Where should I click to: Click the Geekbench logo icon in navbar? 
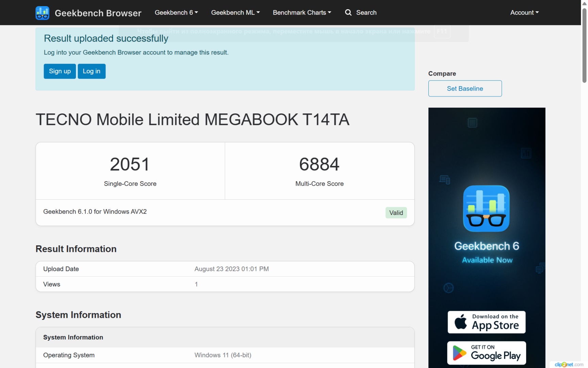tap(42, 13)
